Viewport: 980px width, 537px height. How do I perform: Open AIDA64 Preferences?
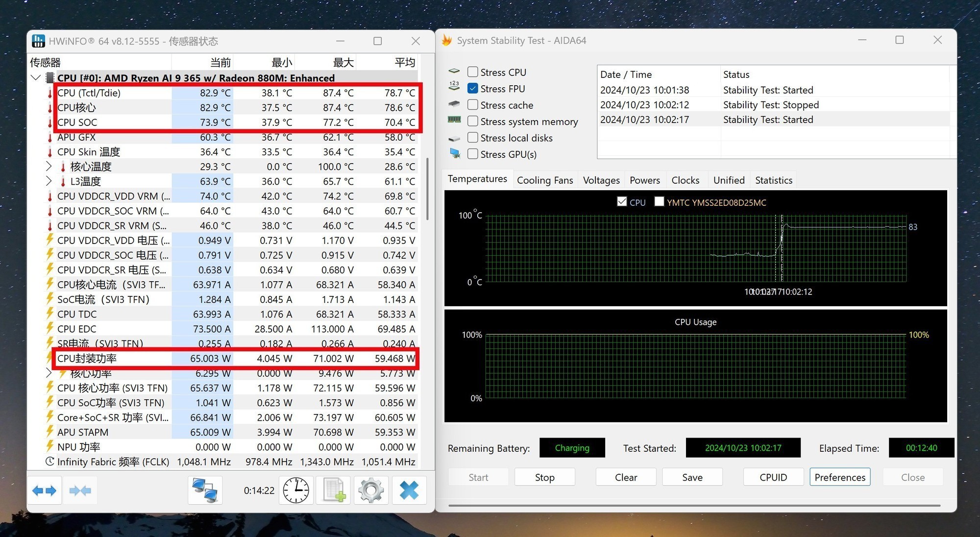[x=840, y=477]
